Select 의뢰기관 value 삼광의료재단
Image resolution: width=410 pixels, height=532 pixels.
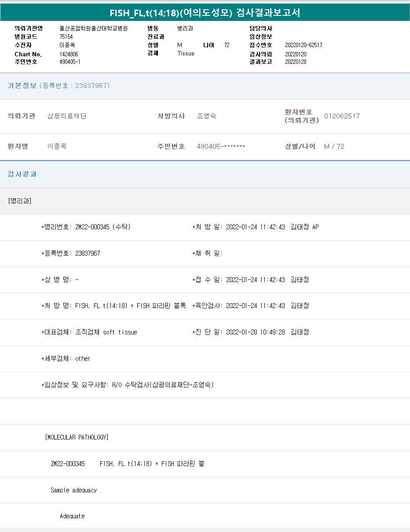67,116
